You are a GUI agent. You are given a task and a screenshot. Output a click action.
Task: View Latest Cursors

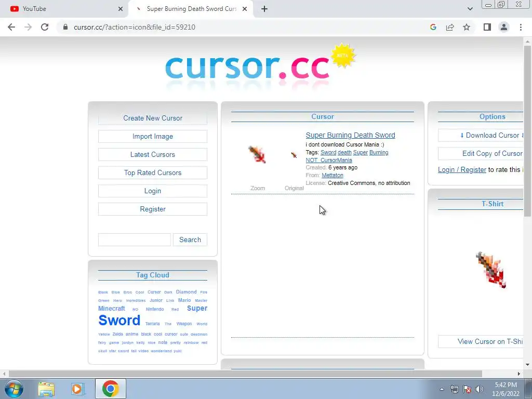[153, 154]
